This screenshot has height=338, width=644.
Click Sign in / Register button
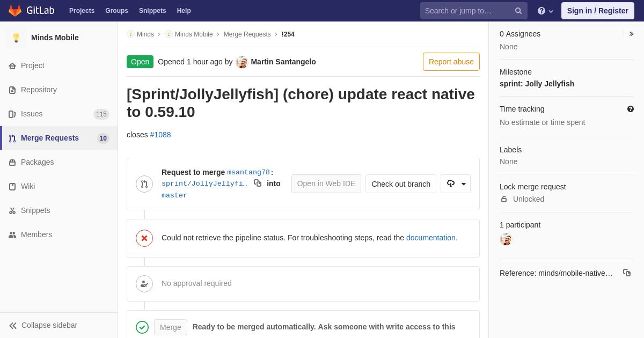(598, 11)
